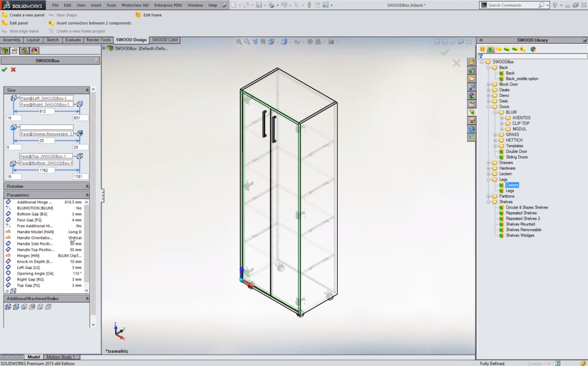
Task: Select Sliding Doors library item
Action: [x=516, y=157]
